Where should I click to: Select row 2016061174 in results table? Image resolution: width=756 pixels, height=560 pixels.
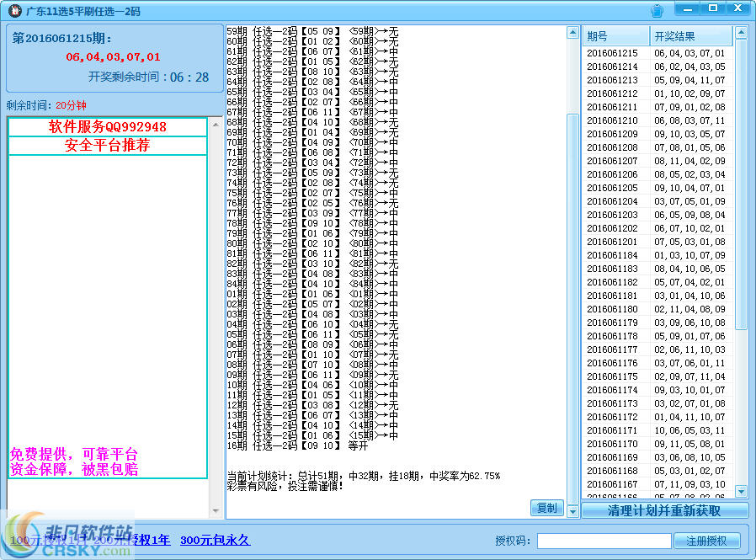tap(658, 390)
